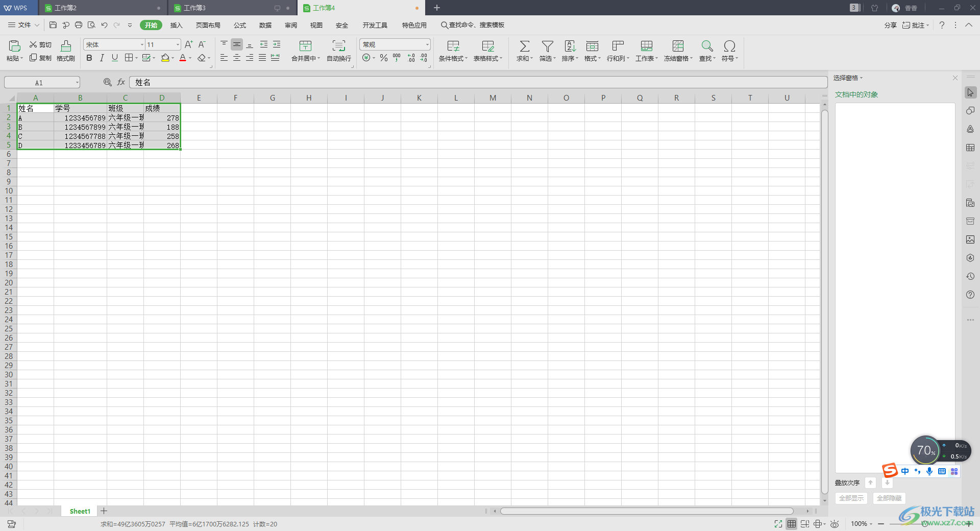Toggle Bold formatting

tap(89, 58)
